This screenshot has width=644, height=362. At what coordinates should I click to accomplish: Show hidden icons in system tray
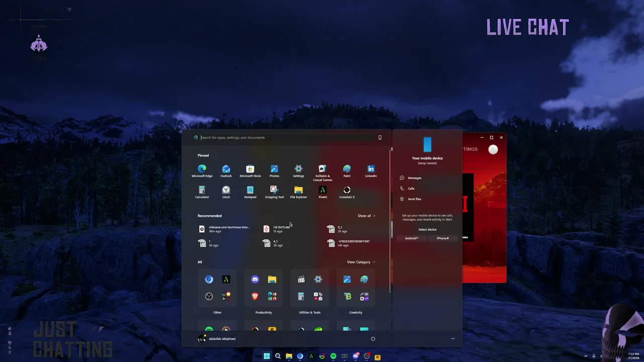pos(586,356)
